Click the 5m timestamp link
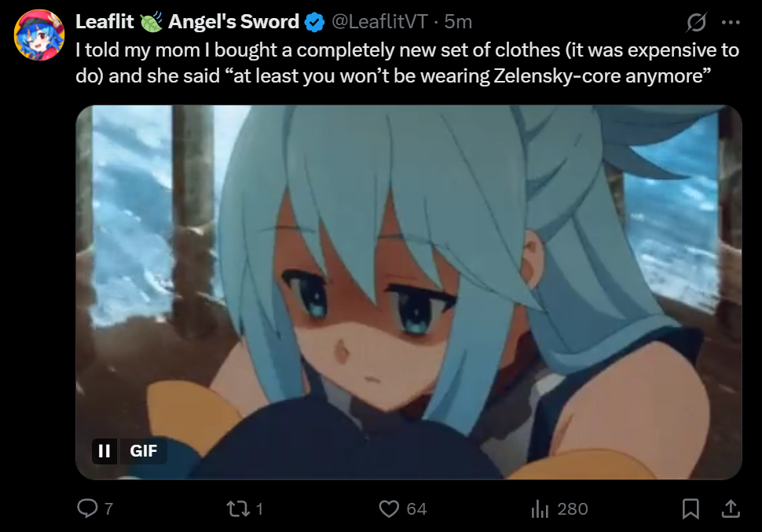 458,22
